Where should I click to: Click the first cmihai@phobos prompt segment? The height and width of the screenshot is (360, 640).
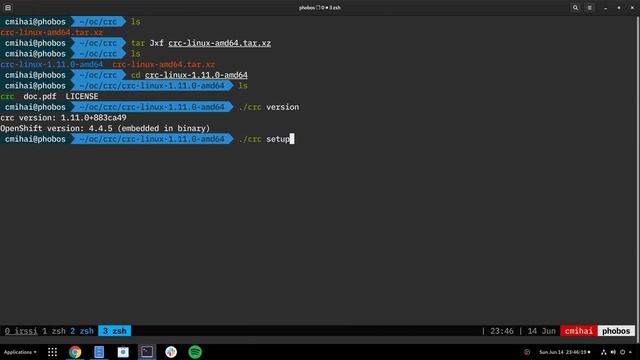point(35,22)
